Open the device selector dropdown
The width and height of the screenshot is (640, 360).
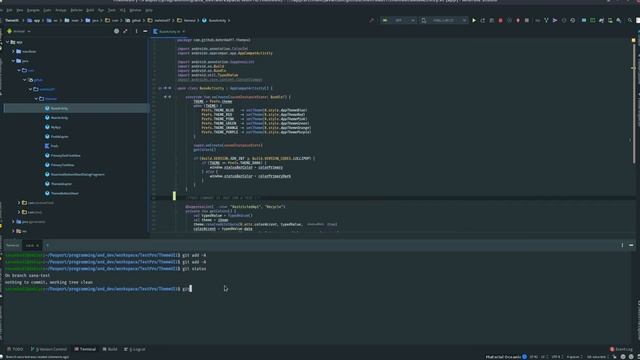point(444,20)
